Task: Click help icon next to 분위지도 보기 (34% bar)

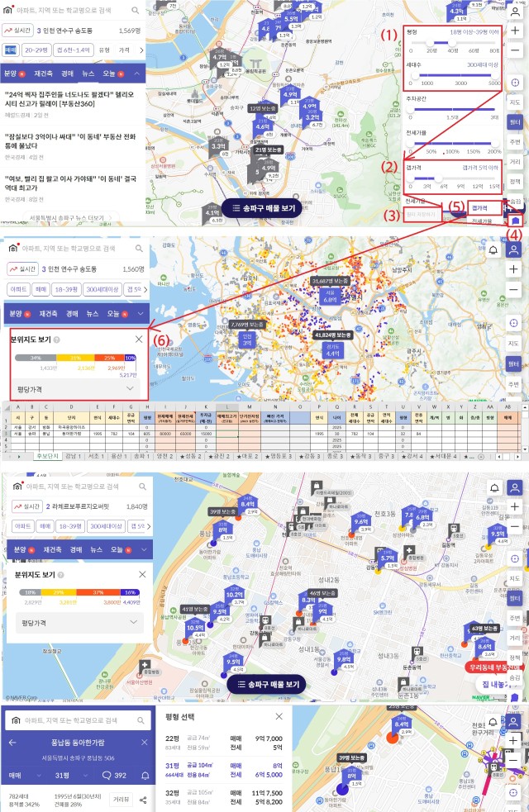Action: click(x=56, y=340)
